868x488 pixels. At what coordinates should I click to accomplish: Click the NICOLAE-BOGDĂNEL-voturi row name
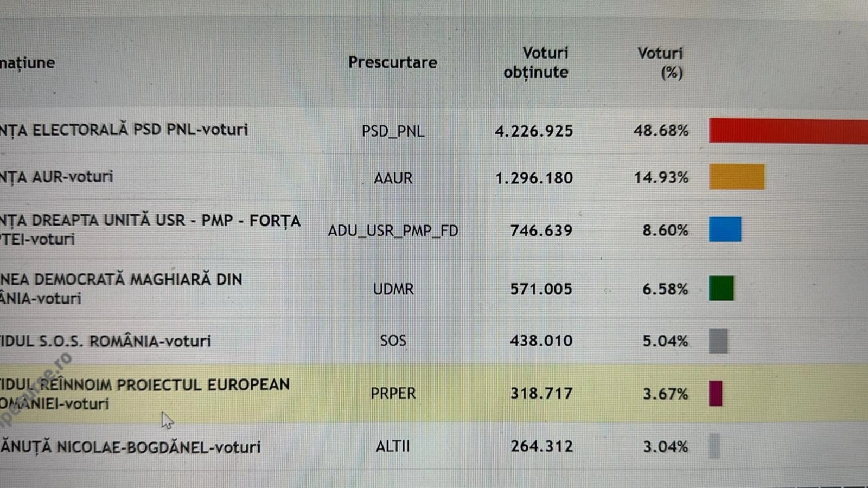click(x=131, y=447)
